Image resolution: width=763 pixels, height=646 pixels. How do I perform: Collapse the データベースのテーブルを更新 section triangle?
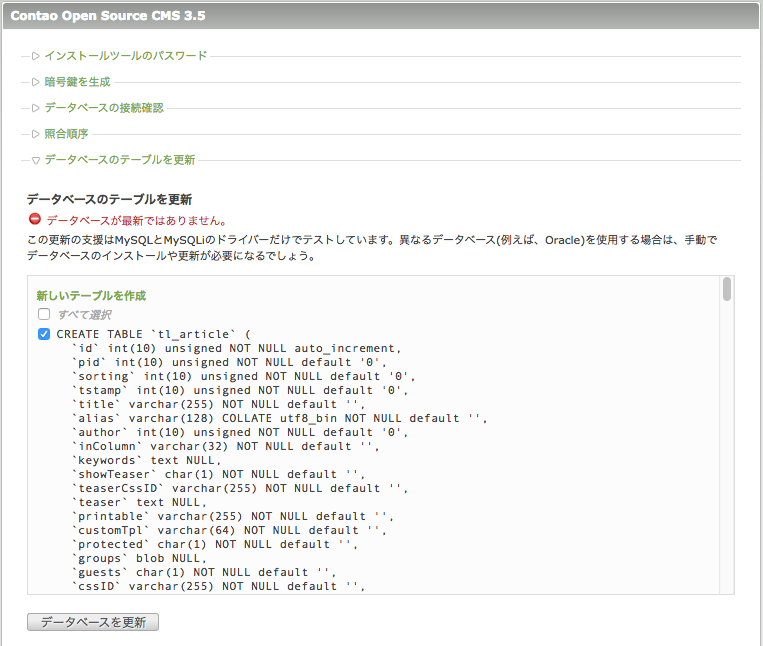[35, 160]
